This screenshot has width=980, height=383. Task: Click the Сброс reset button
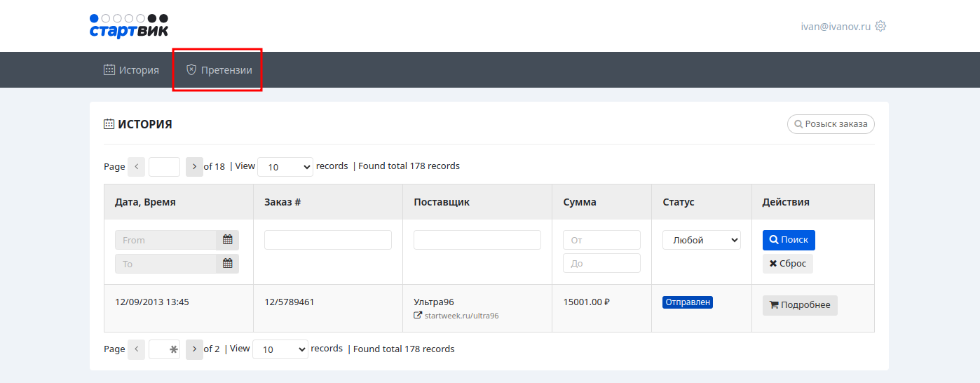click(787, 264)
